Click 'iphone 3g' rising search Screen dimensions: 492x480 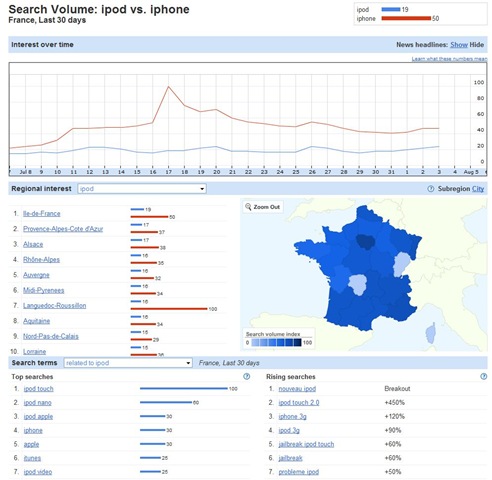293,417
